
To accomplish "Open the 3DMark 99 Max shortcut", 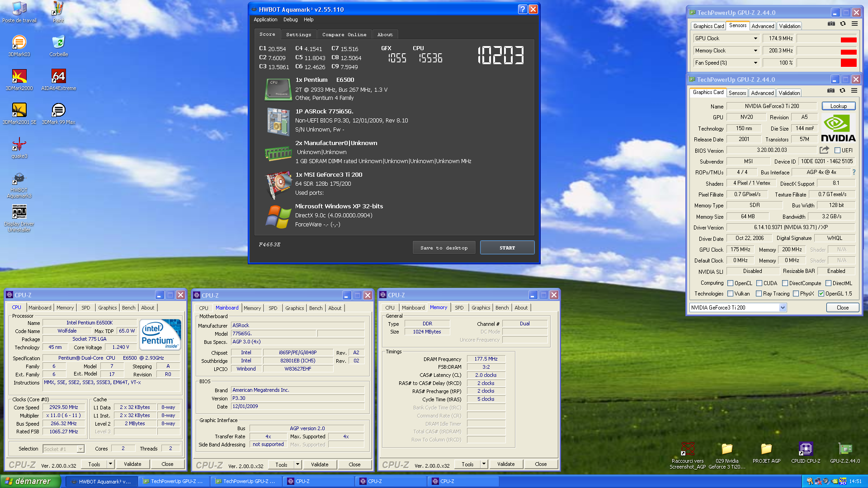I will tap(58, 114).
